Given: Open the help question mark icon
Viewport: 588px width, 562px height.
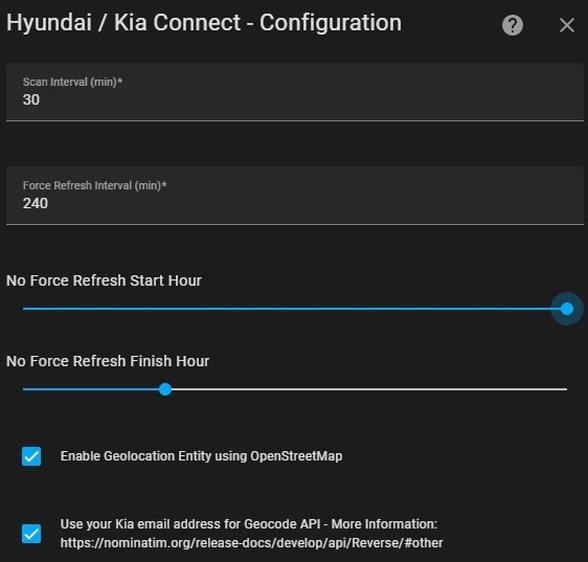Looking at the screenshot, I should [x=512, y=25].
